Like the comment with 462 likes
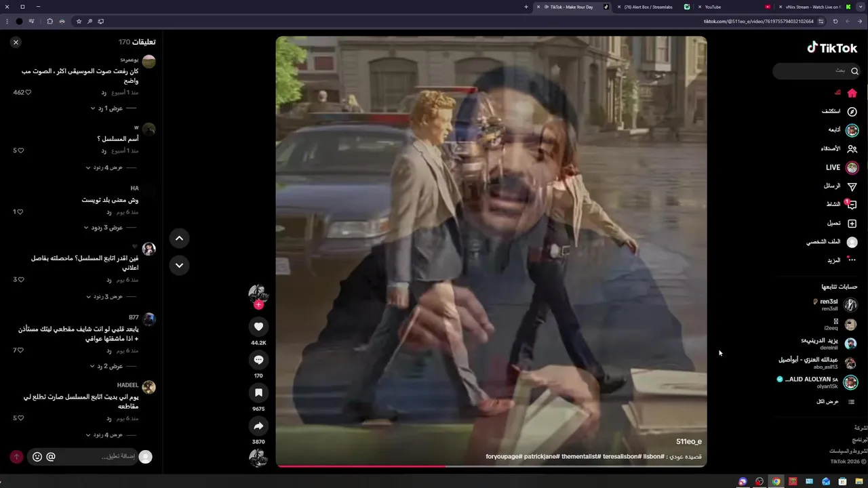 pos(28,92)
